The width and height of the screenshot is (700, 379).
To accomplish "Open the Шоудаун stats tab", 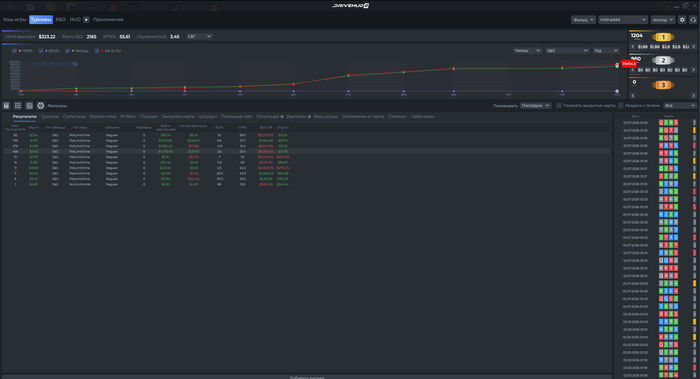I will (x=208, y=117).
